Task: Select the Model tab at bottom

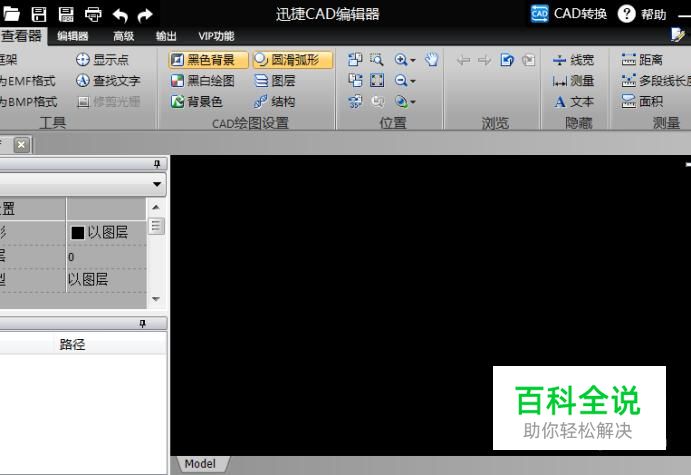Action: tap(200, 464)
